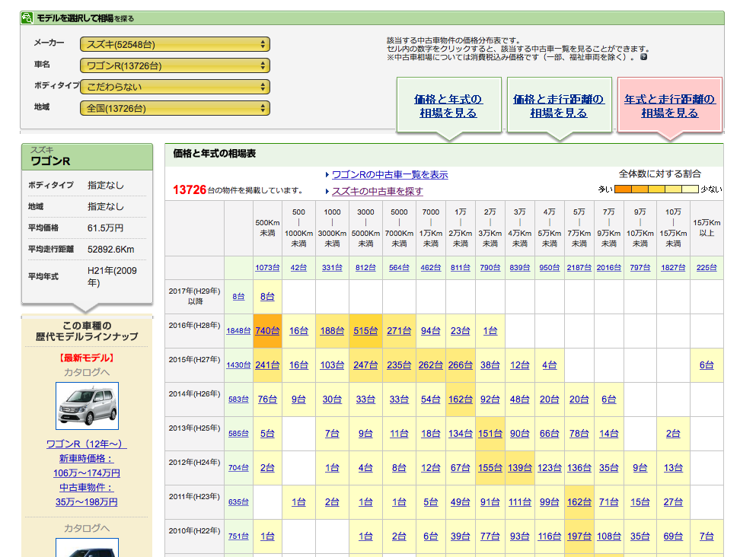Image resolution: width=756 pixels, height=557 pixels.
Task: Select the pink 年式と走行距離の相場を見る tab
Action: 670,106
